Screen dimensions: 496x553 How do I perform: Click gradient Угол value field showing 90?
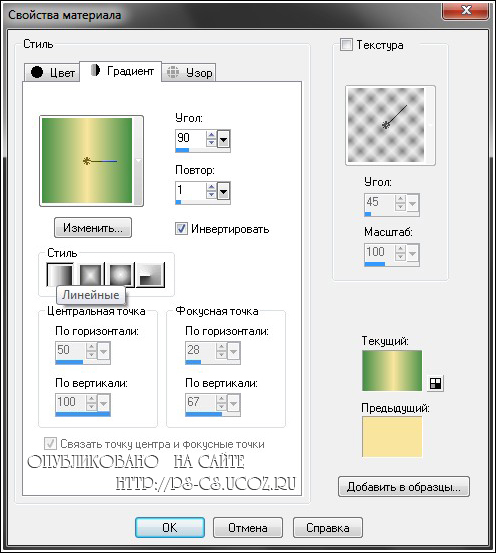pos(190,138)
